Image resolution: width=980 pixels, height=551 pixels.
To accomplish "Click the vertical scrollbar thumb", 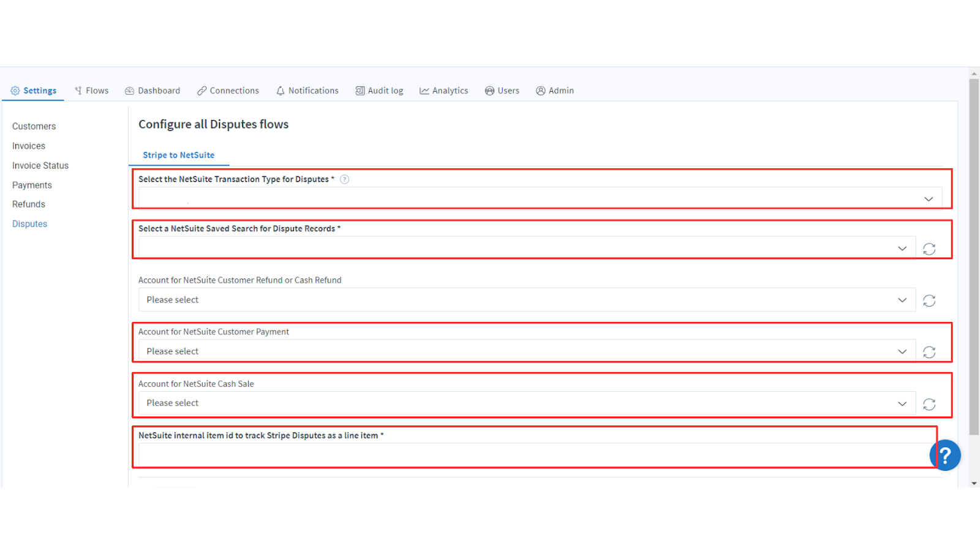I will click(x=974, y=257).
